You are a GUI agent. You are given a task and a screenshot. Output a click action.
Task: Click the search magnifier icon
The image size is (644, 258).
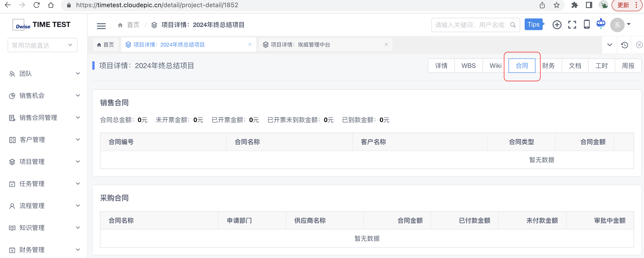pyautogui.click(x=513, y=25)
